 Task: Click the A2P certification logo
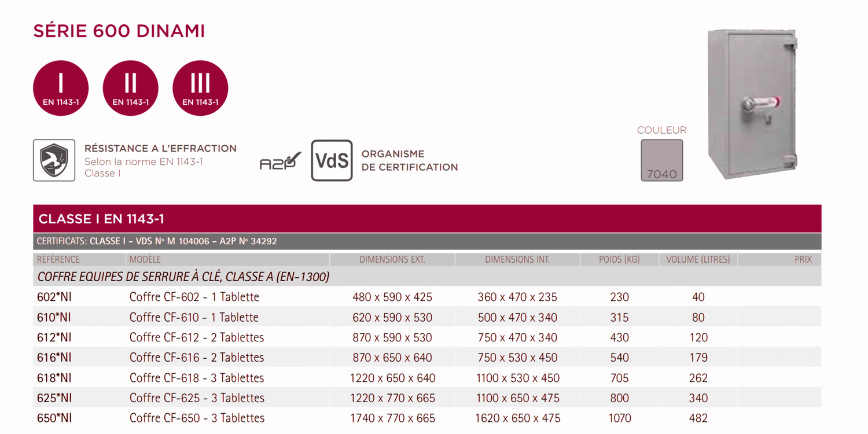point(280,161)
